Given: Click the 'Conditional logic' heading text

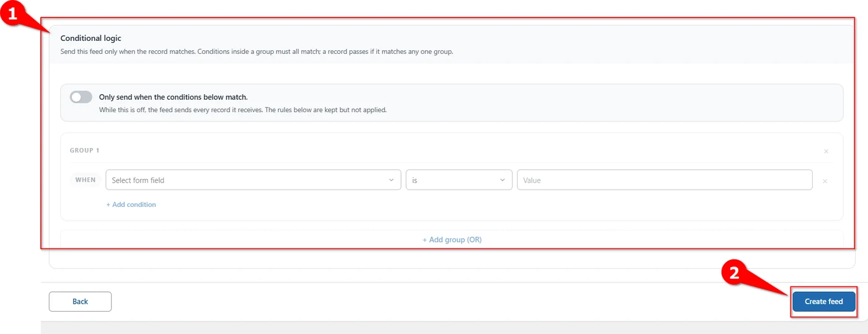Looking at the screenshot, I should pos(91,38).
